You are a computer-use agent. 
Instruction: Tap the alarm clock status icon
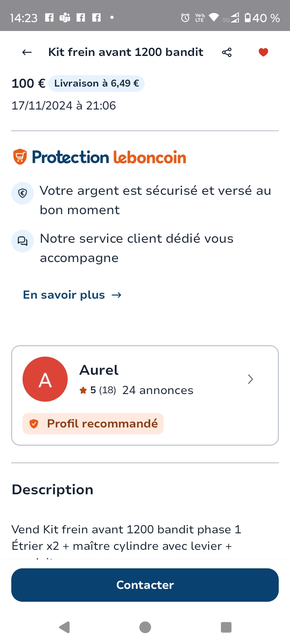tap(185, 18)
